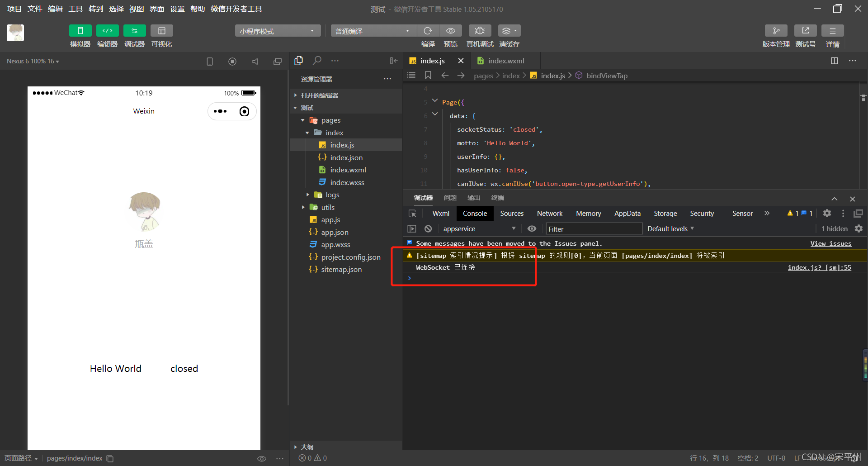
Task: Switch to the 输出 panel tab
Action: pyautogui.click(x=473, y=198)
